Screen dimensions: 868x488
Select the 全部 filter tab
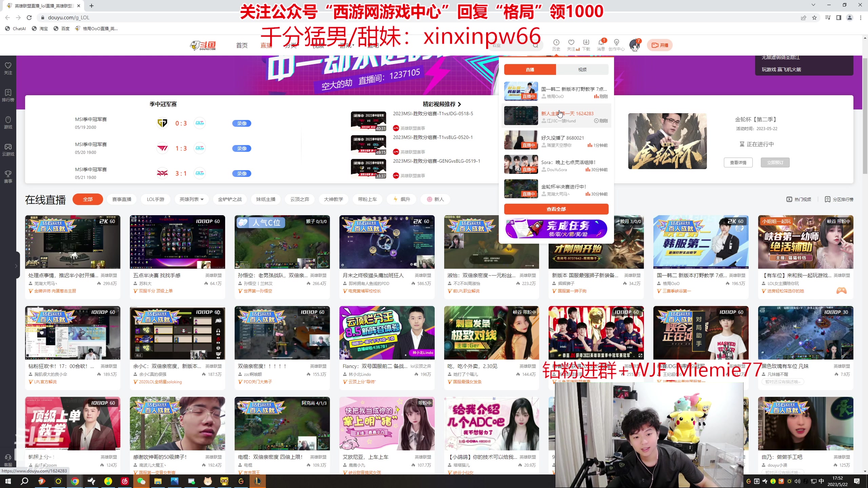[x=88, y=199]
